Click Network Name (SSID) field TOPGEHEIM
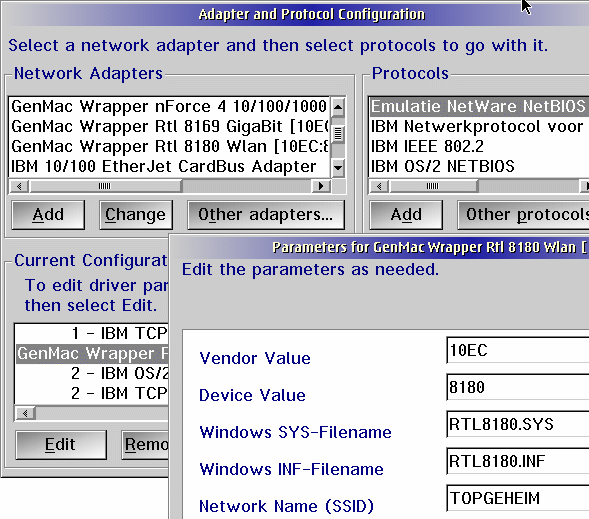This screenshot has width=589, height=519. (x=518, y=498)
